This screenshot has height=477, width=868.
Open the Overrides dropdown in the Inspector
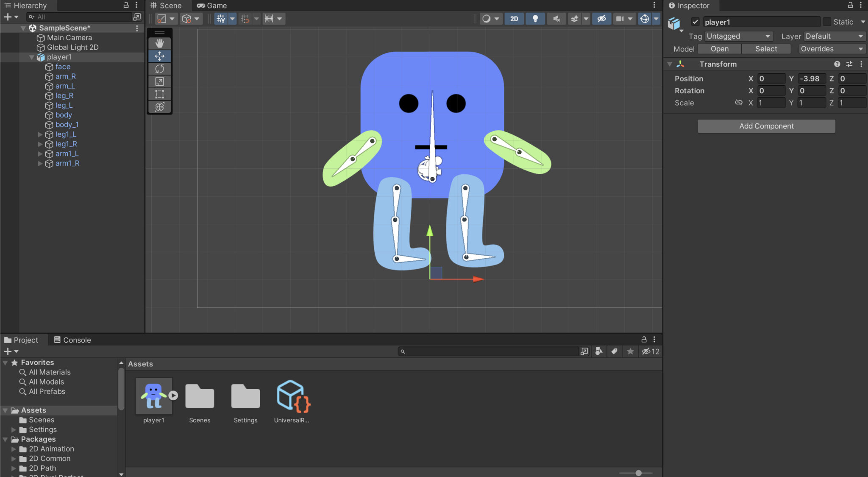pos(831,49)
